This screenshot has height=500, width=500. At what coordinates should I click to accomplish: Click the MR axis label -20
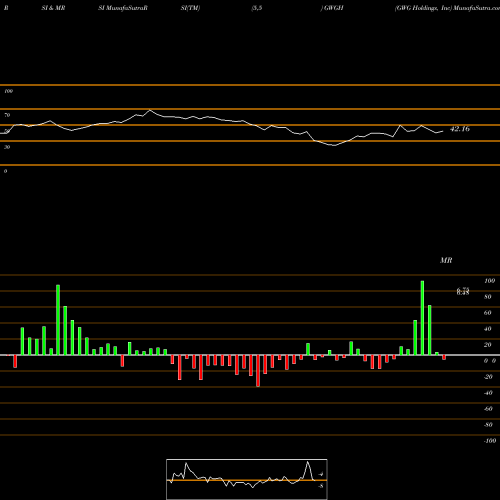(x=488, y=377)
